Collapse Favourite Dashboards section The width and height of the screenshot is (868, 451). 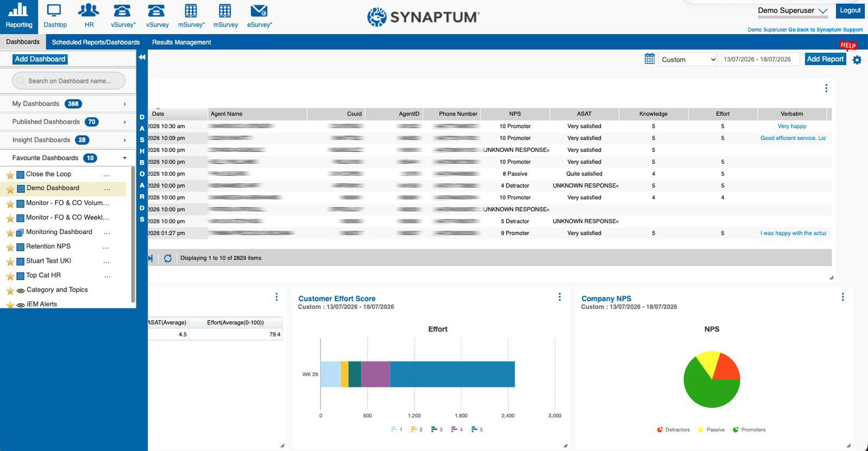point(67,158)
